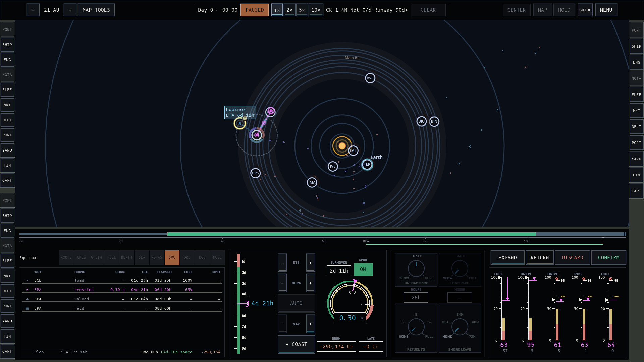Decrease map zoom with the minus button

pos(33,10)
